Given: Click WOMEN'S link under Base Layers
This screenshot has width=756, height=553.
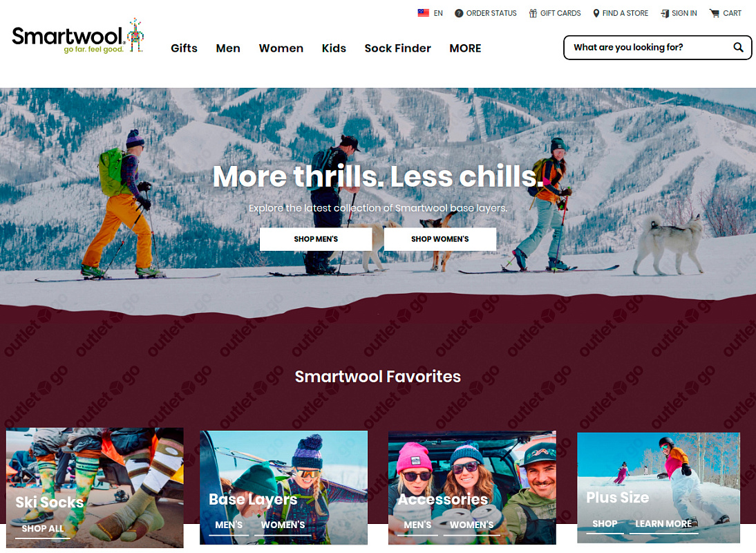Looking at the screenshot, I should [x=283, y=525].
